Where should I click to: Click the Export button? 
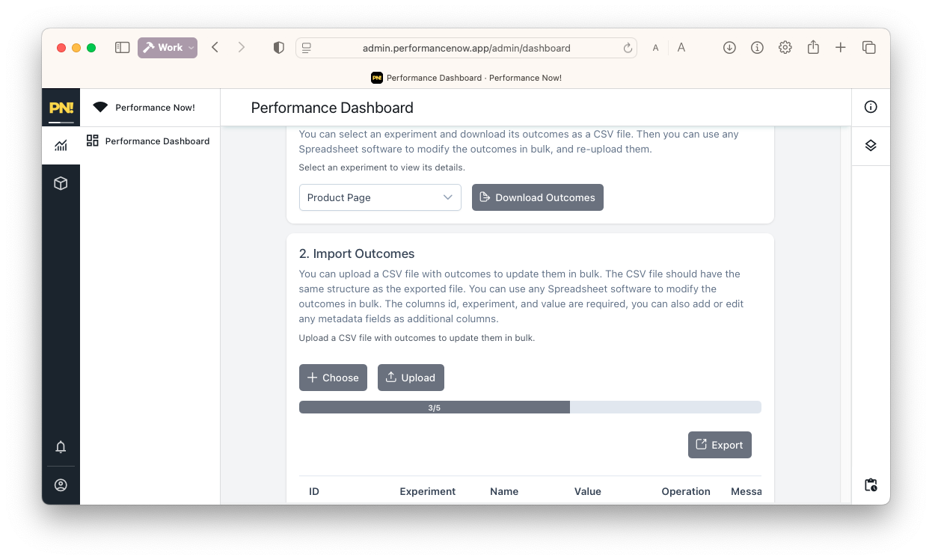720,445
